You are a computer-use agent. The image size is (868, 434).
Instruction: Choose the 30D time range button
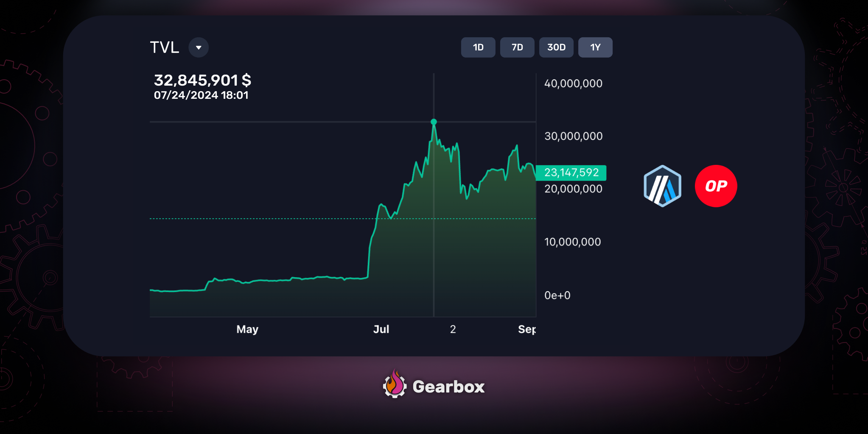coord(556,47)
